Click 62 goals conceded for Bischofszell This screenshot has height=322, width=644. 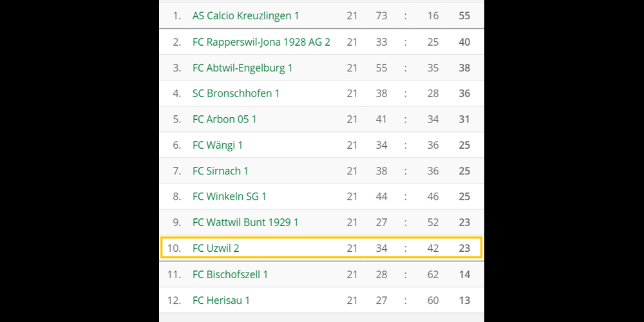click(x=433, y=274)
